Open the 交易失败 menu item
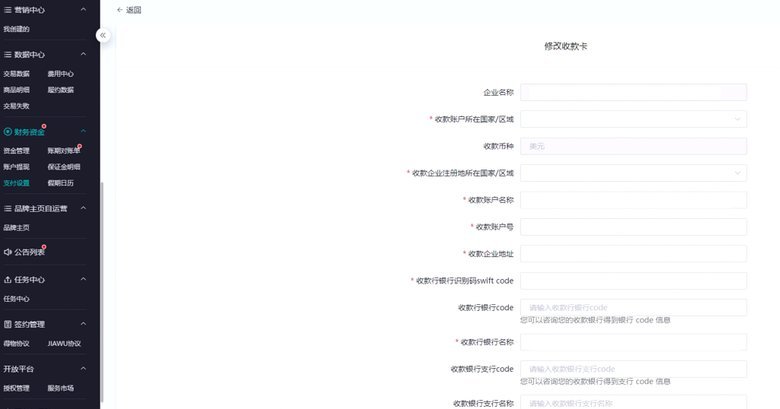The height and width of the screenshot is (409, 780). [16, 106]
